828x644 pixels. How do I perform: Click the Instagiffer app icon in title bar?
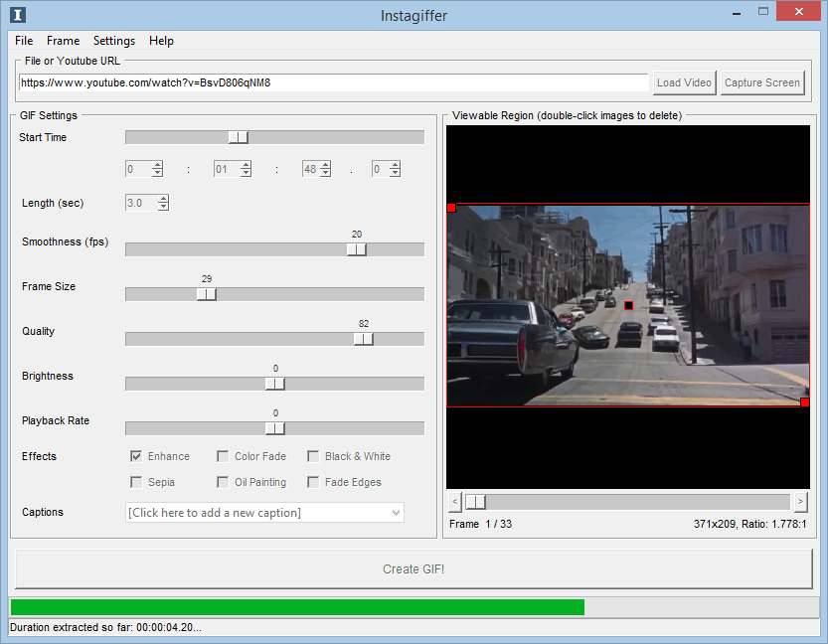click(x=17, y=15)
